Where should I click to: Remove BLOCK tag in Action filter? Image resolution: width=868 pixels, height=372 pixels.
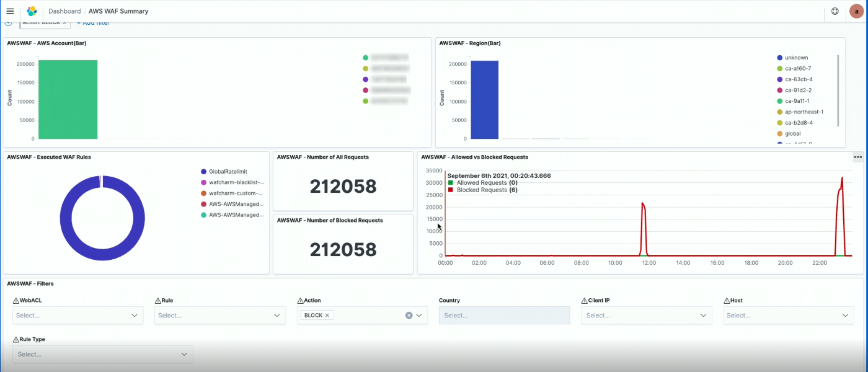(327, 316)
